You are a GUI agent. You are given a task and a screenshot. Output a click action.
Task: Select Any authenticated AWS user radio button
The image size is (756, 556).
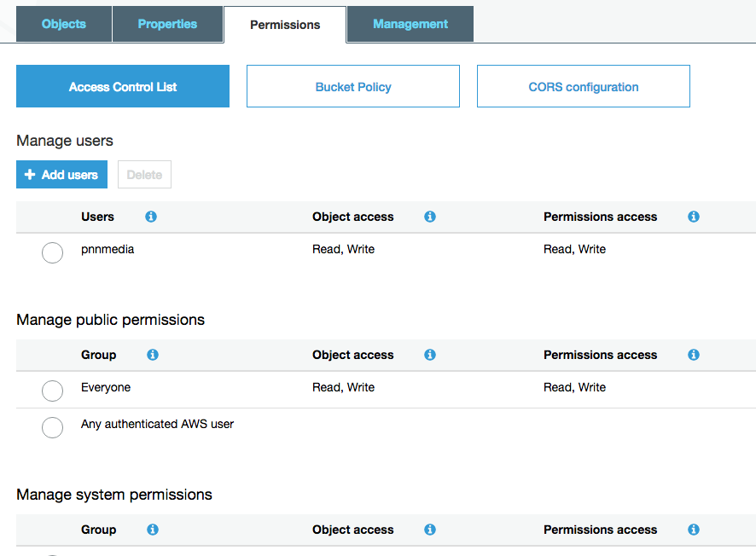point(52,427)
